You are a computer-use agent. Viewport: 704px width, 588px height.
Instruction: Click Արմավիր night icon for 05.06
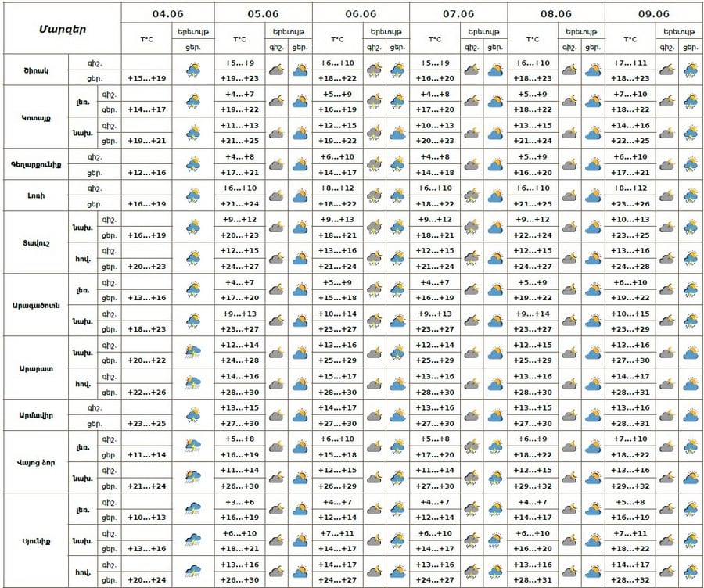[x=276, y=416]
